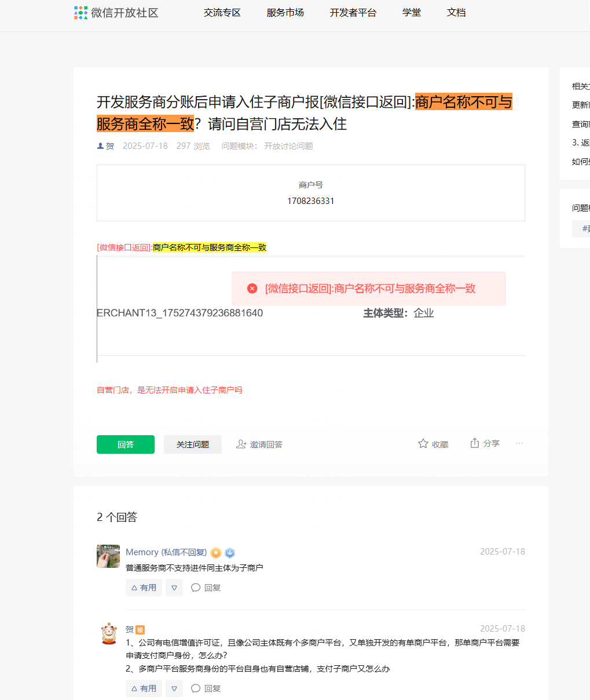Screen dimensions: 590x700
Task: Upvote Memory's answer with 有用
Action: (x=144, y=588)
